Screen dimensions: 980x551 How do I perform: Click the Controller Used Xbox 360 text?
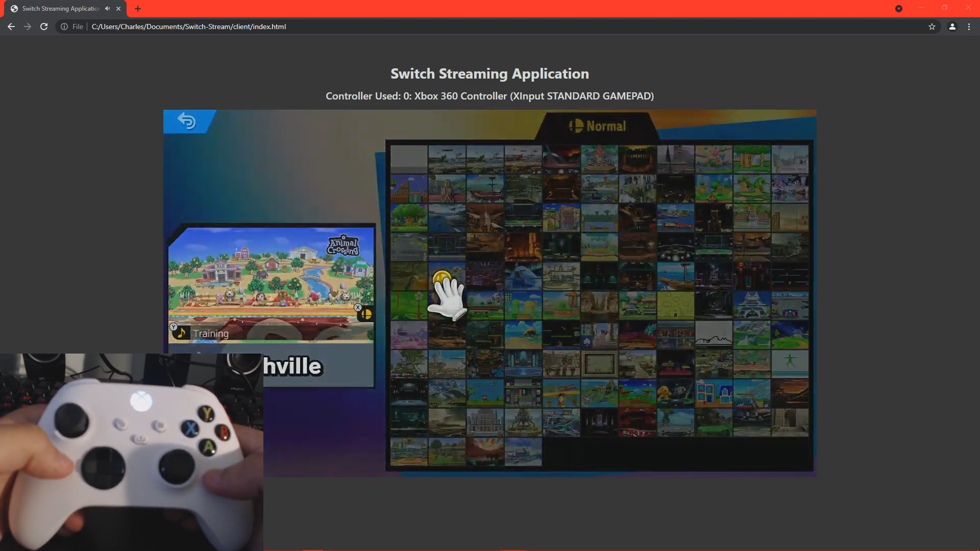pyautogui.click(x=489, y=96)
